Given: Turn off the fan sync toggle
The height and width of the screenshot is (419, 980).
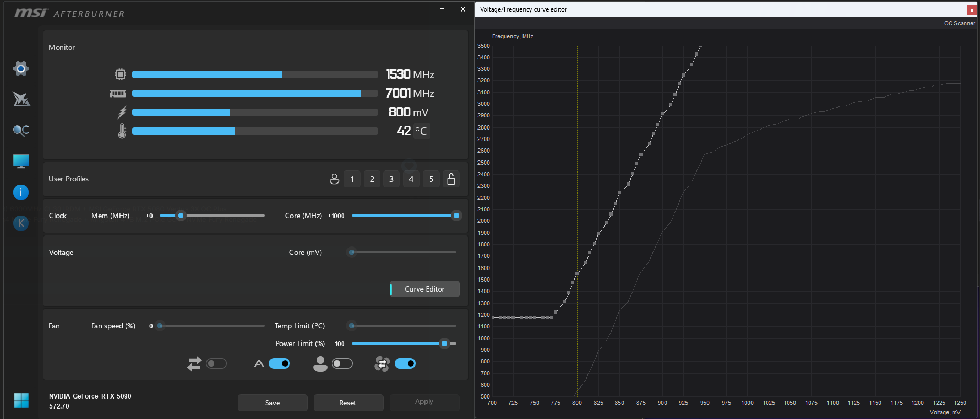Looking at the screenshot, I should 405,363.
